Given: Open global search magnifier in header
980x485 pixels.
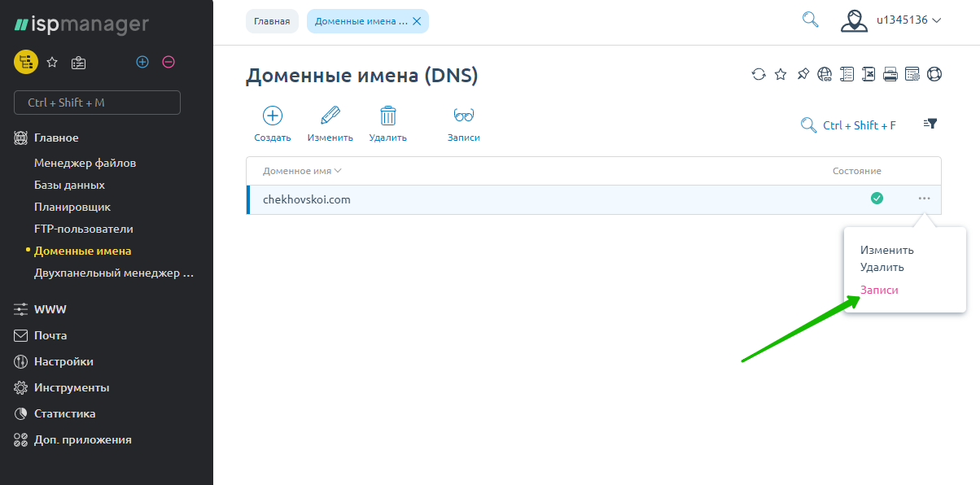Looking at the screenshot, I should (810, 19).
